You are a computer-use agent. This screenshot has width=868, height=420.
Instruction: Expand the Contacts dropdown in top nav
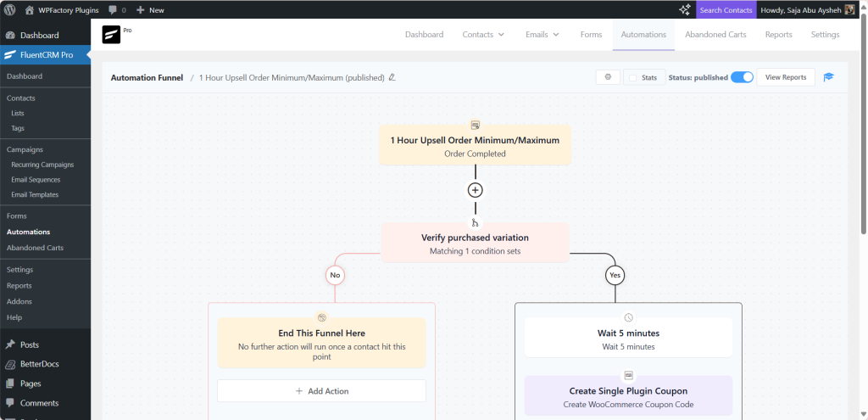coord(483,34)
